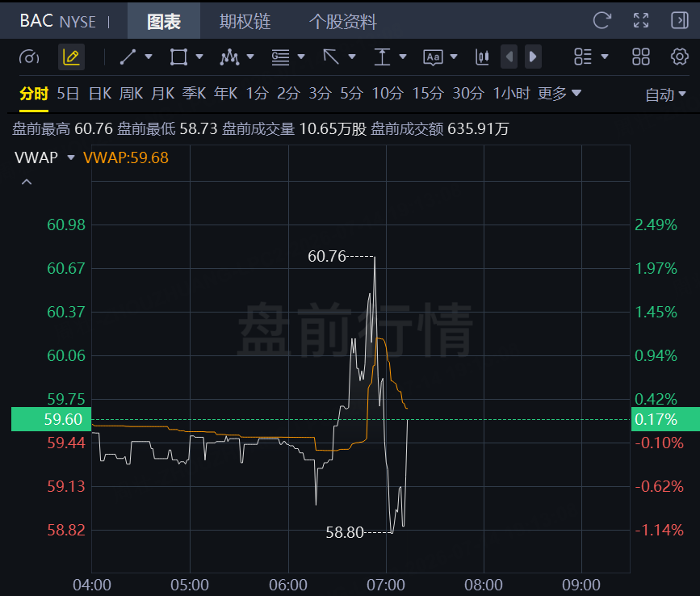Select the trend line drawing tool
The width and height of the screenshot is (700, 596).
click(x=128, y=57)
